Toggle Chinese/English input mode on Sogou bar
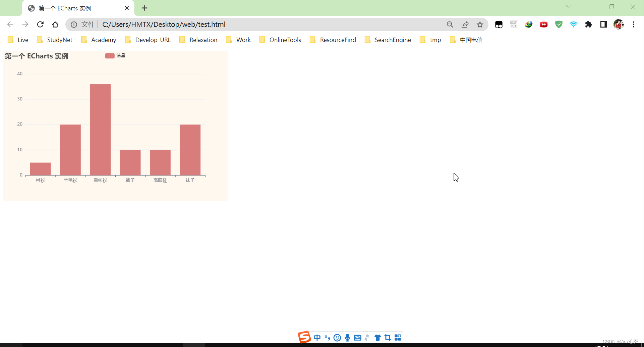 pos(317,338)
